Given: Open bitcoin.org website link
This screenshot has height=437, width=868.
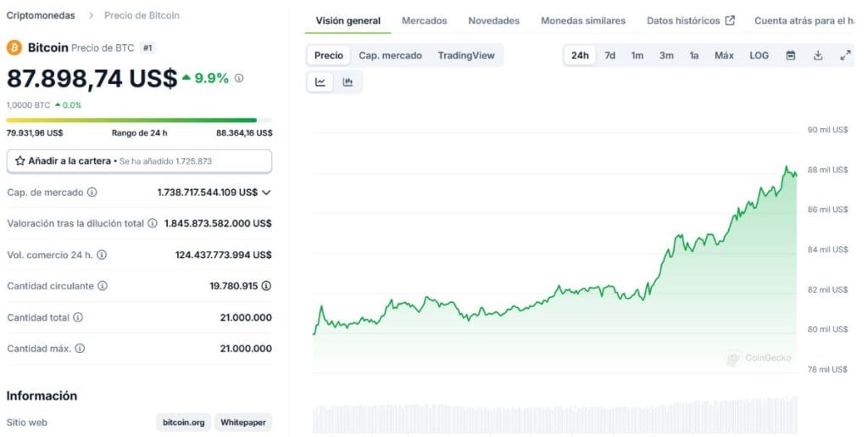Looking at the screenshot, I should coord(183,422).
